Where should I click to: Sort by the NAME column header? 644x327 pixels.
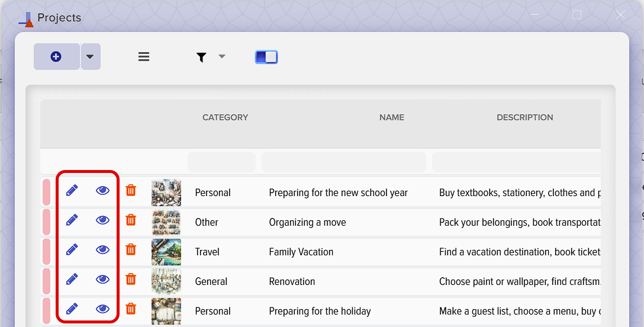(x=392, y=117)
